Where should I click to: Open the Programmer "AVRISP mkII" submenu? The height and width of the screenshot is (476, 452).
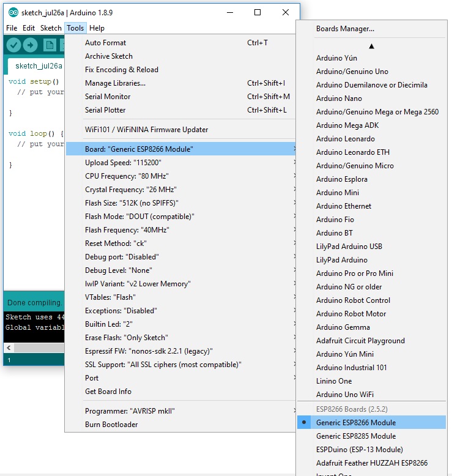pos(180,411)
